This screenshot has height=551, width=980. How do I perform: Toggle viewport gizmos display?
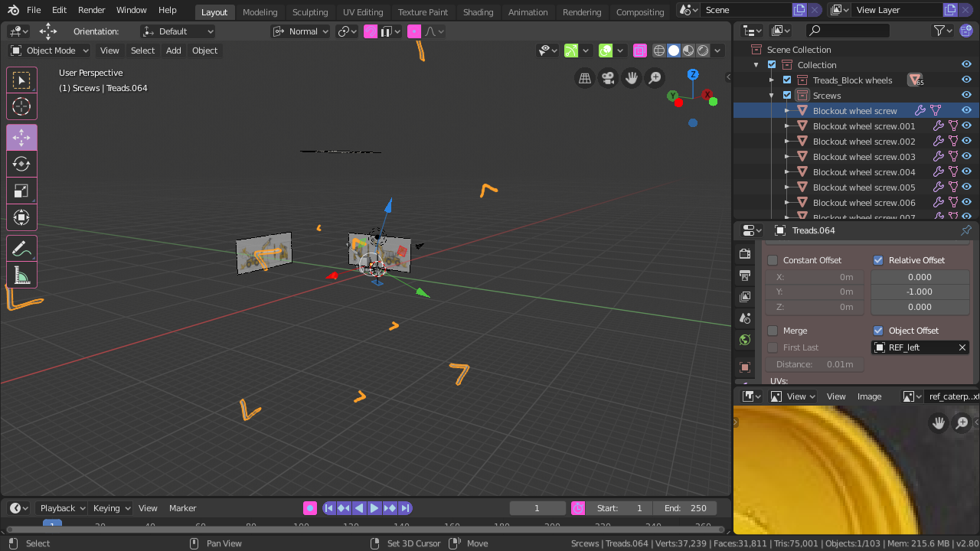coord(571,51)
